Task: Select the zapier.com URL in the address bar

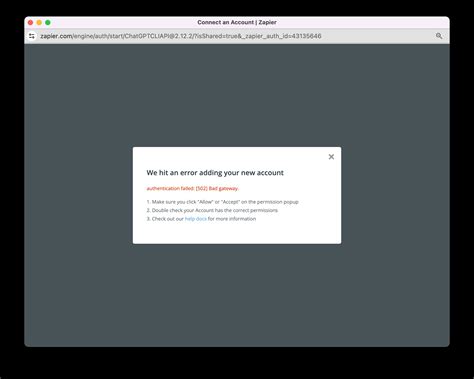Action: pos(181,36)
